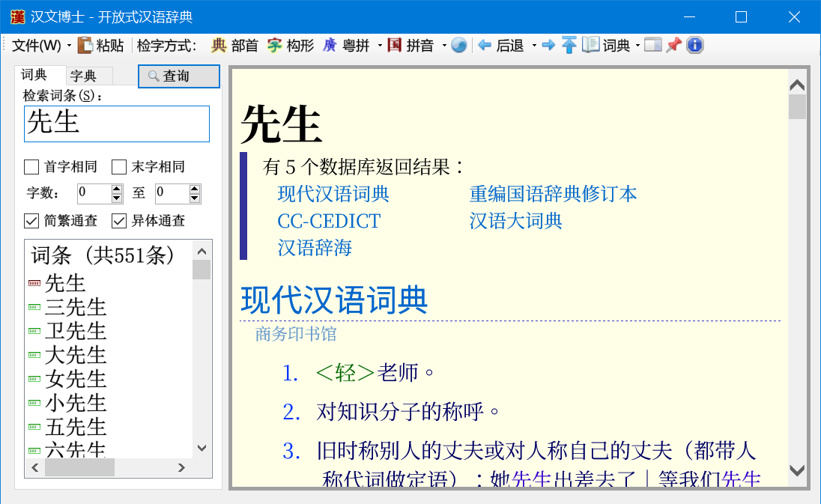The image size is (821, 504).
Task: Jump to 现代汉语词典 results link
Action: (333, 194)
